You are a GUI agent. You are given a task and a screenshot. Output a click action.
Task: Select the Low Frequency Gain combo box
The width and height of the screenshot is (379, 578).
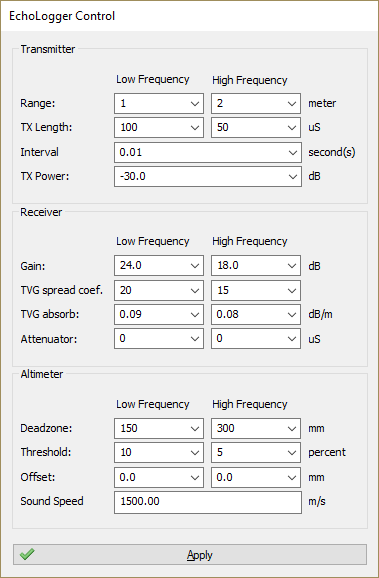159,265
